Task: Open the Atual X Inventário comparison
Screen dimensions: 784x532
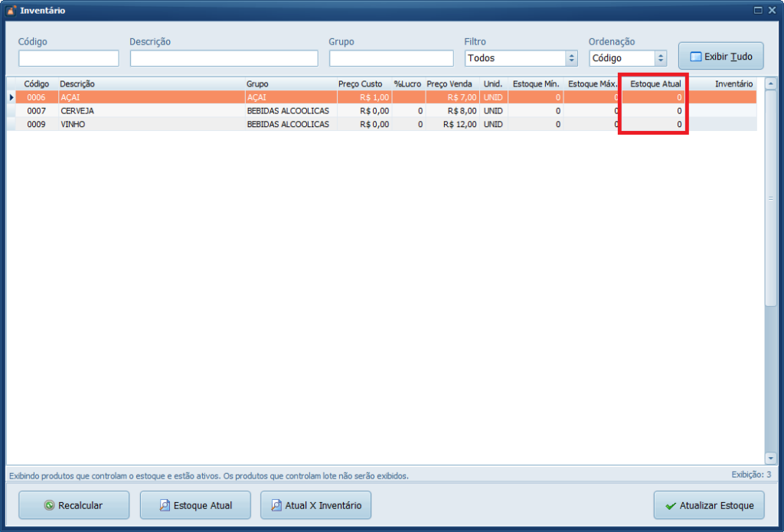Action: coord(315,505)
